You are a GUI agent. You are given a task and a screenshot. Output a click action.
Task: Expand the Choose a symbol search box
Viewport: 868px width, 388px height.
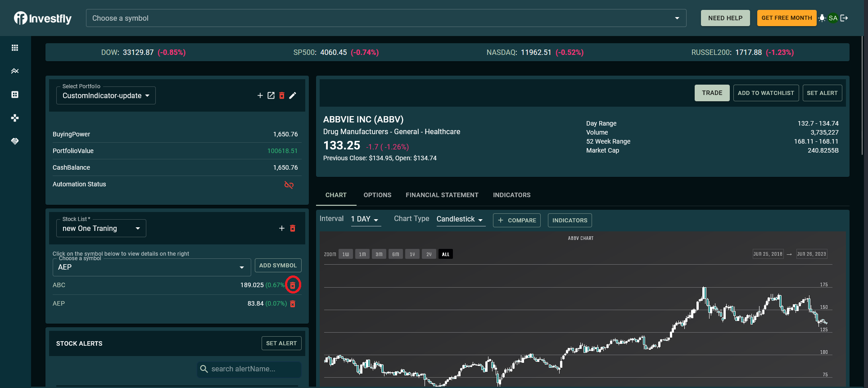[386, 18]
